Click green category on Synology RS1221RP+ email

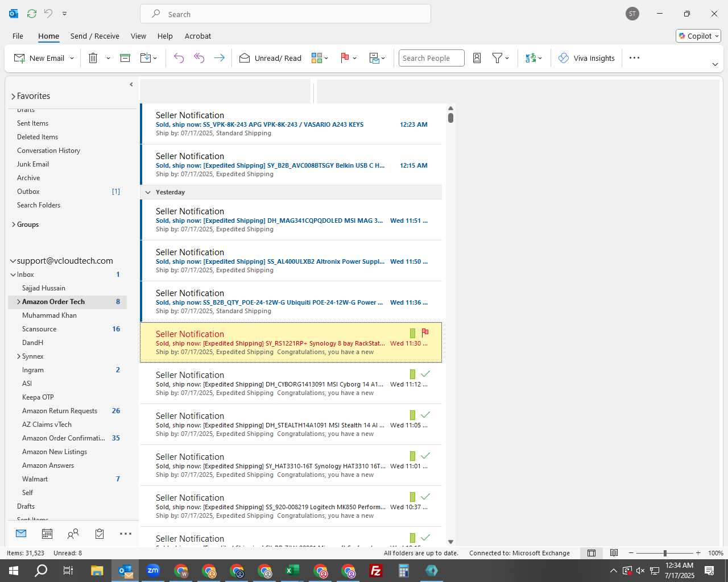point(412,333)
